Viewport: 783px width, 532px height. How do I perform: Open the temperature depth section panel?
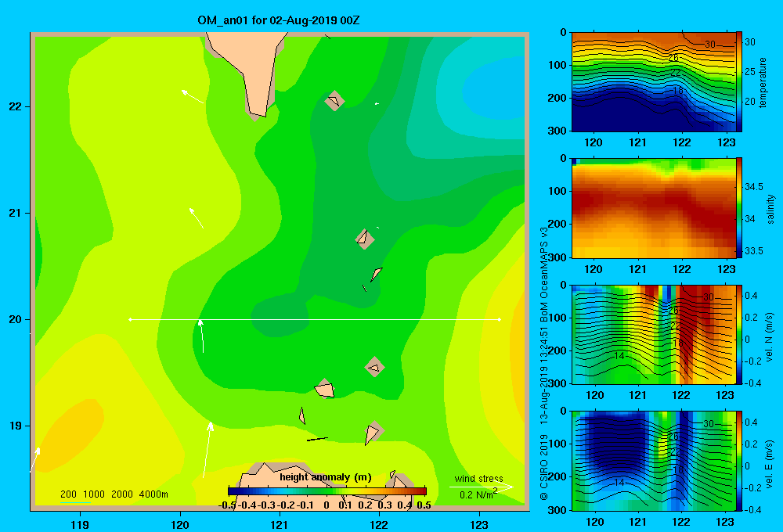tap(654, 82)
